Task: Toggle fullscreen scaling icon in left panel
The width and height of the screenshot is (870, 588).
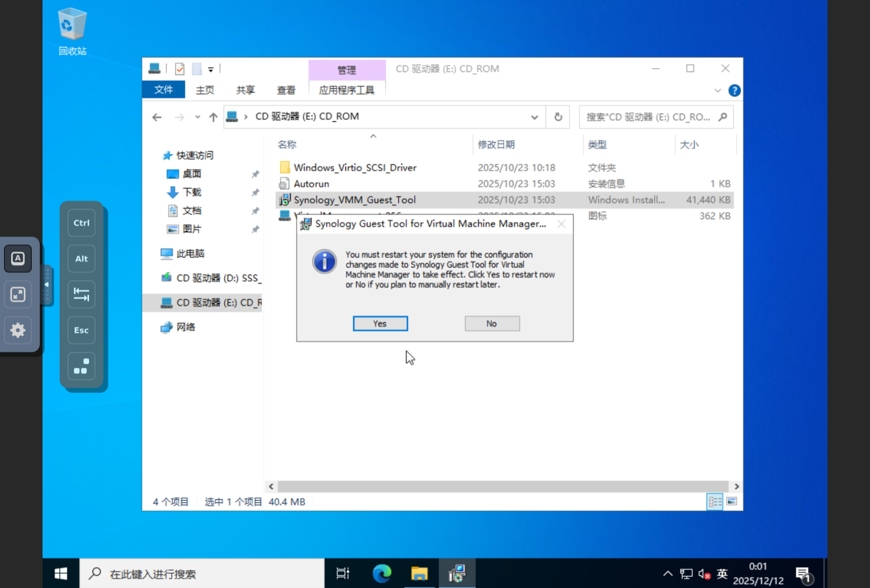Action: point(18,294)
